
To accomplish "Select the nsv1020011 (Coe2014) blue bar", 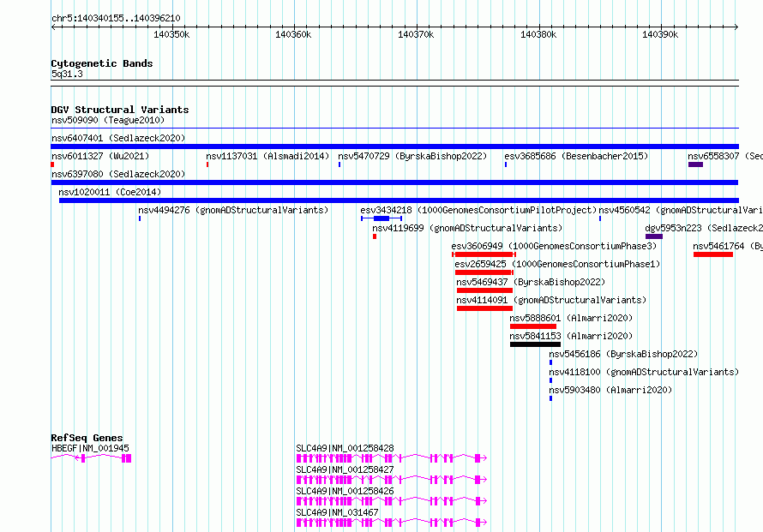I will coord(399,200).
